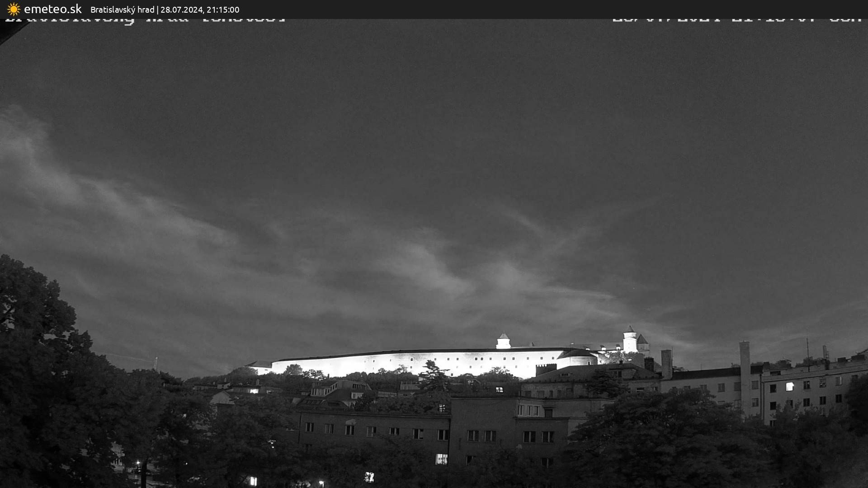Viewport: 868px width, 488px height.
Task: Click the 21:15:00 time in header
Action: pyautogui.click(x=223, y=9)
